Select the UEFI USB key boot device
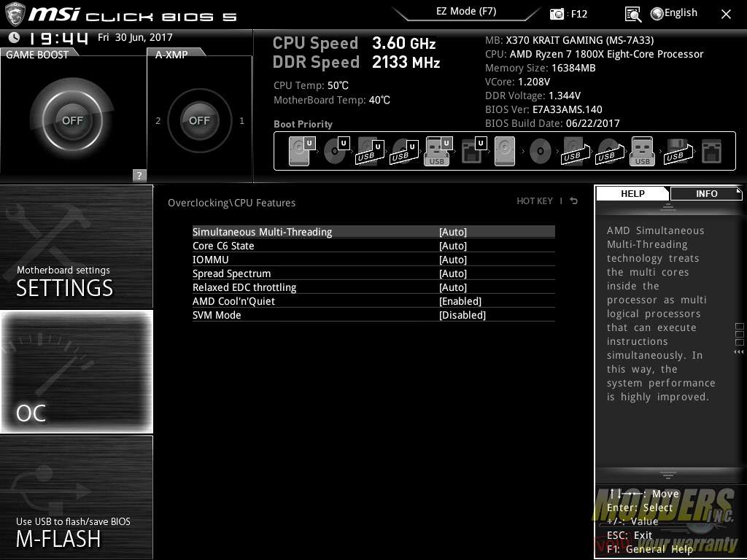Screen dimensions: 747x560 (438, 152)
